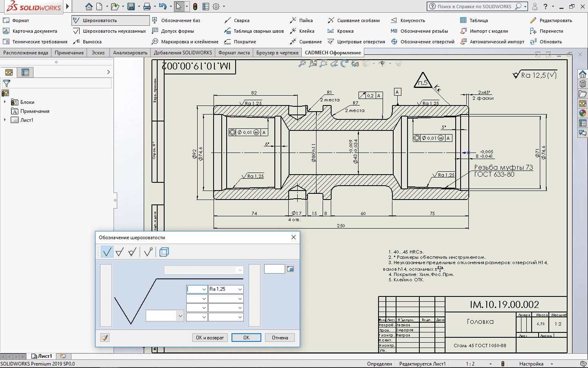Click the rebuild traffic light icon
The height and width of the screenshot is (368, 588).
click(195, 7)
